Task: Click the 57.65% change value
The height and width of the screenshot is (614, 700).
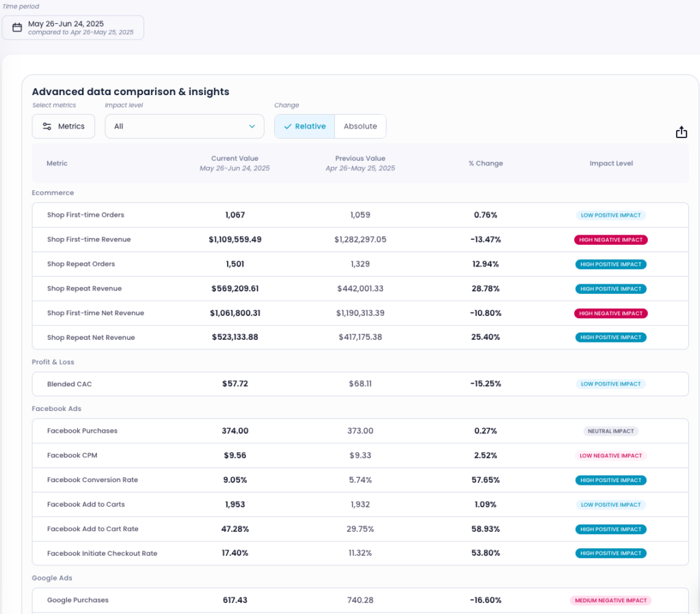Action: (486, 480)
